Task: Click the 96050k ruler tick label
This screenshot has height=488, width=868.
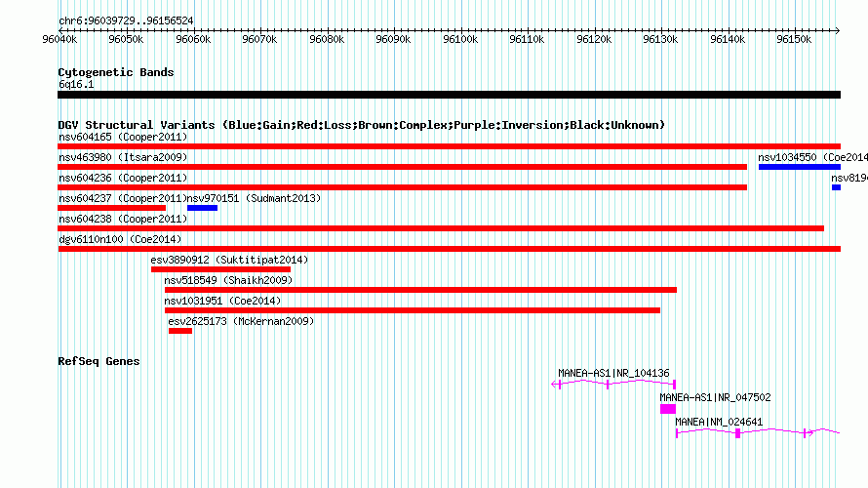Action: 126,39
